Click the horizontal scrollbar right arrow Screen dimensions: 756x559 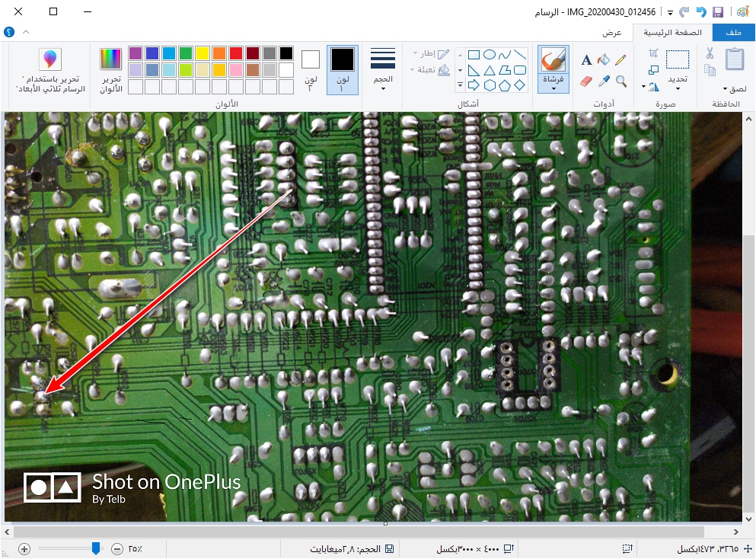(x=736, y=532)
